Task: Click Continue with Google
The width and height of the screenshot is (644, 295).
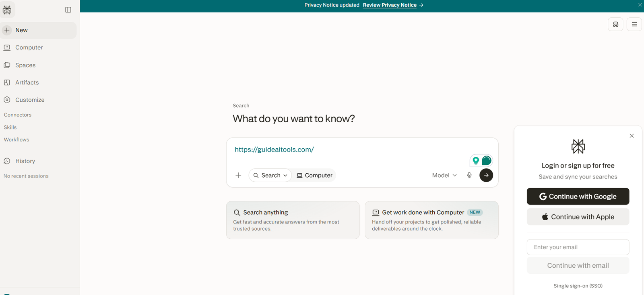Action: tap(578, 197)
